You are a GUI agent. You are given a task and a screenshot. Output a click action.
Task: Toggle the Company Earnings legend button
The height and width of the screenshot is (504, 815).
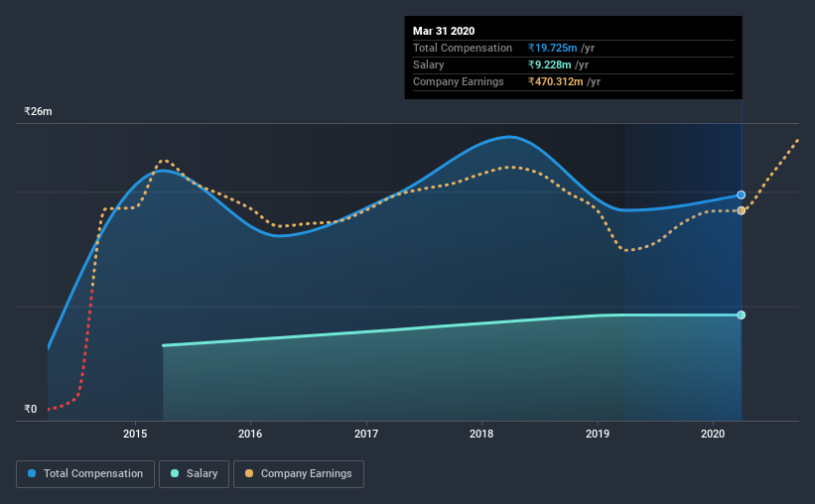click(x=299, y=474)
